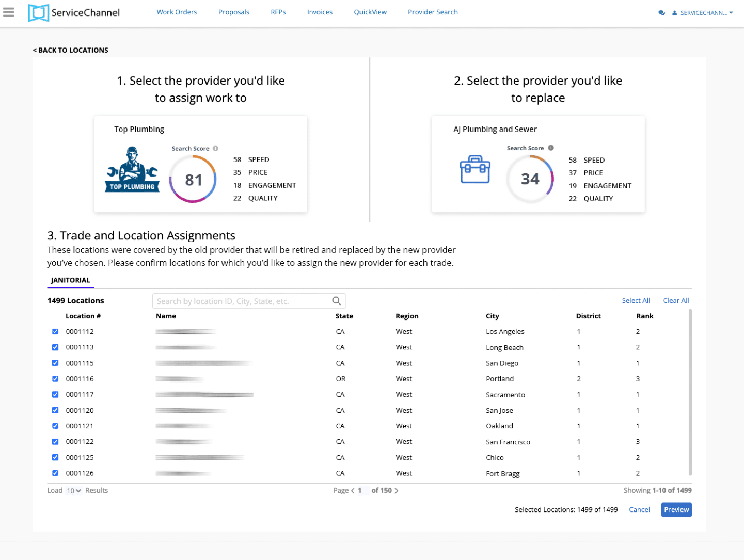The height and width of the screenshot is (560, 744).
Task: Open the Work Orders menu
Action: click(177, 12)
